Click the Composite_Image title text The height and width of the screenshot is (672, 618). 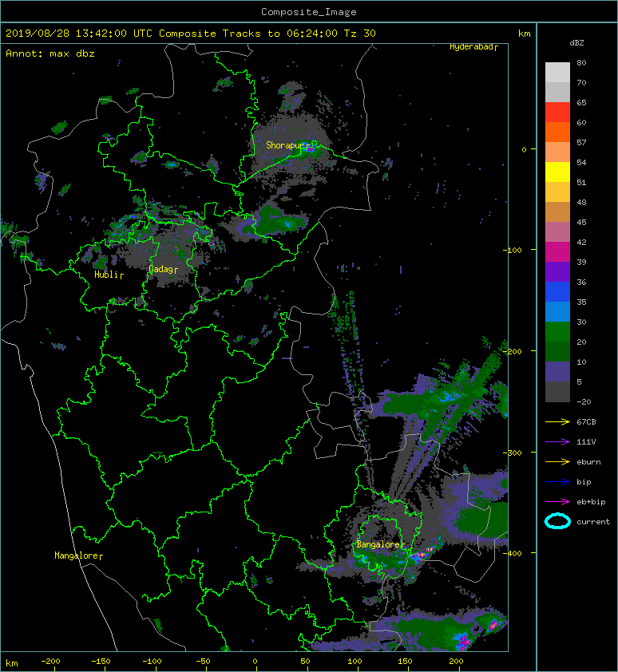[x=309, y=11]
